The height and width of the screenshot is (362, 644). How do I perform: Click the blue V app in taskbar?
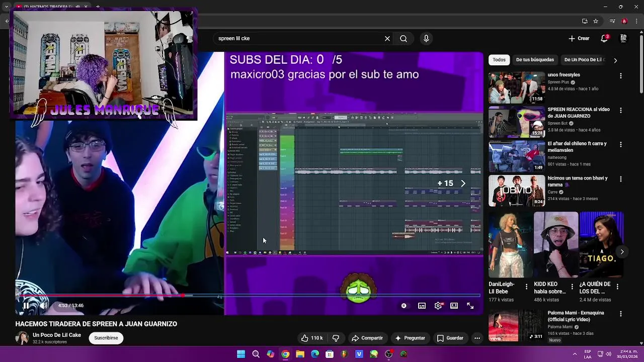359,354
